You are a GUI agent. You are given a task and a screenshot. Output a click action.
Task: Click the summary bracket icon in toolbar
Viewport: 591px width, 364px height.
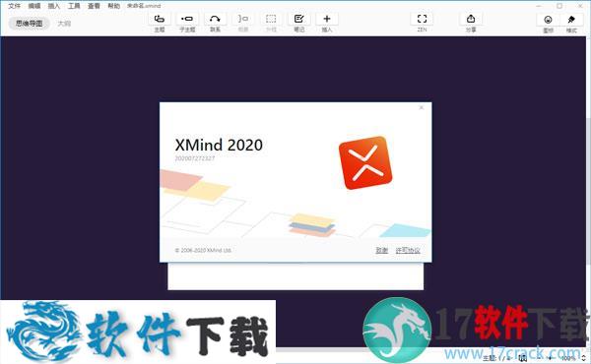(243, 19)
